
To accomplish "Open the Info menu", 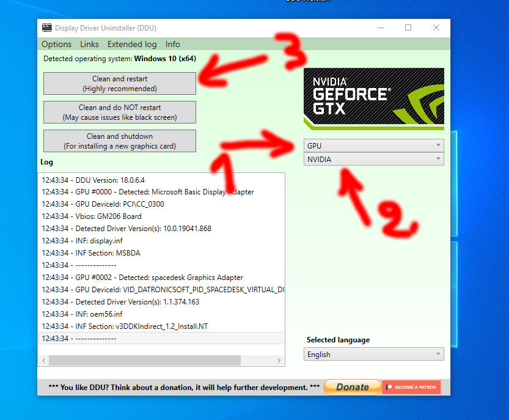I will (173, 44).
